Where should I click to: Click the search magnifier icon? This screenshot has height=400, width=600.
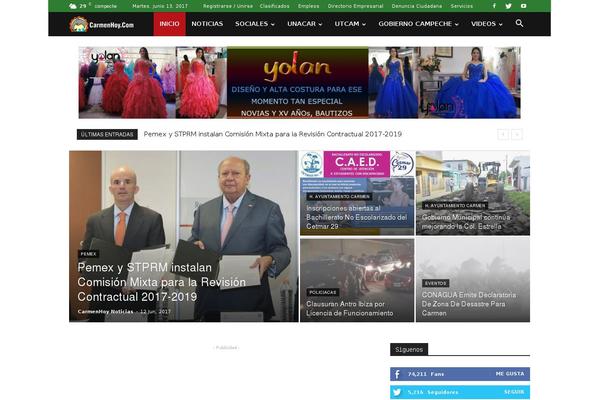point(519,23)
